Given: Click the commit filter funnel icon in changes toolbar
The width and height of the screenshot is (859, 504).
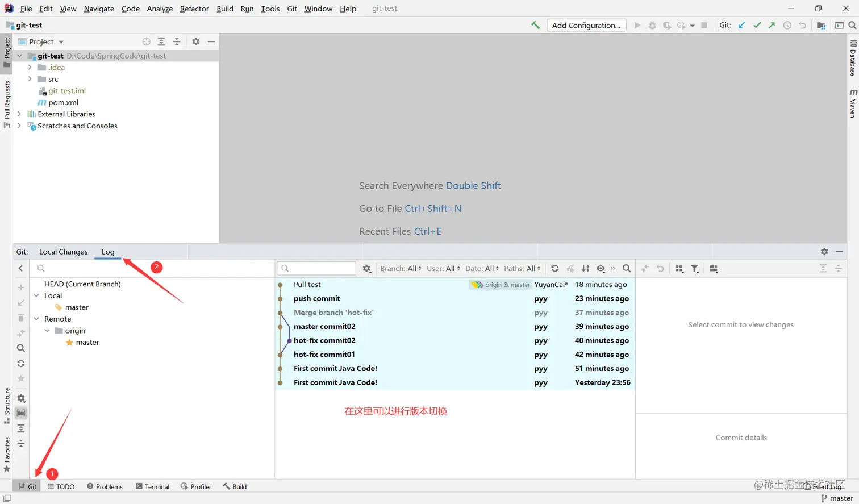Looking at the screenshot, I should tap(695, 269).
